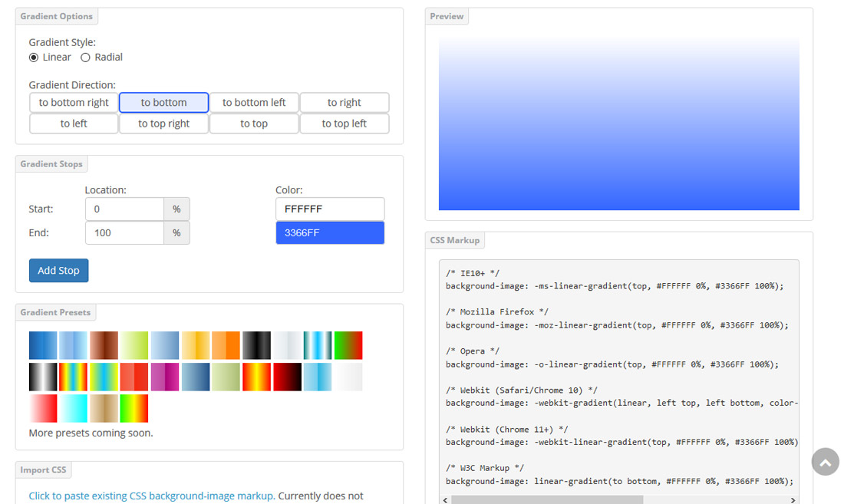Apply the grey-black-grey preset

tap(257, 345)
